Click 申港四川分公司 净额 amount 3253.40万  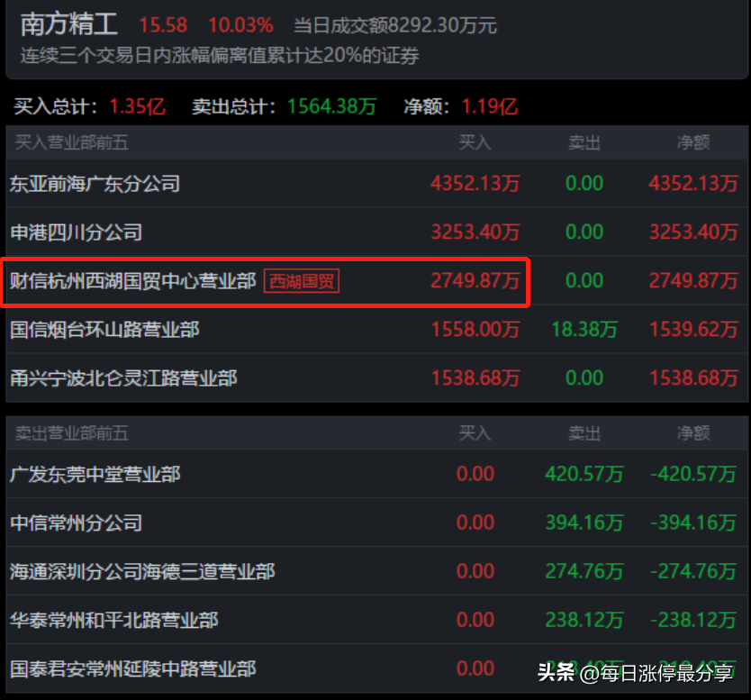point(693,232)
